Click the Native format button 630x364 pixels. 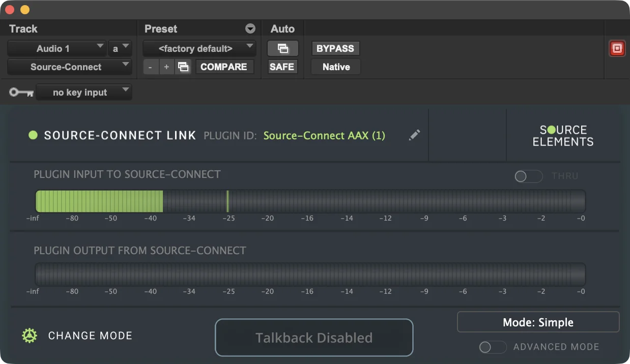tap(336, 67)
